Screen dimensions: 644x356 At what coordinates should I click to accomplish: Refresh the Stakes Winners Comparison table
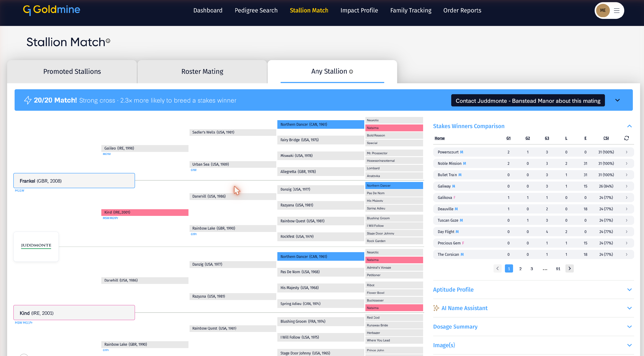point(626,138)
